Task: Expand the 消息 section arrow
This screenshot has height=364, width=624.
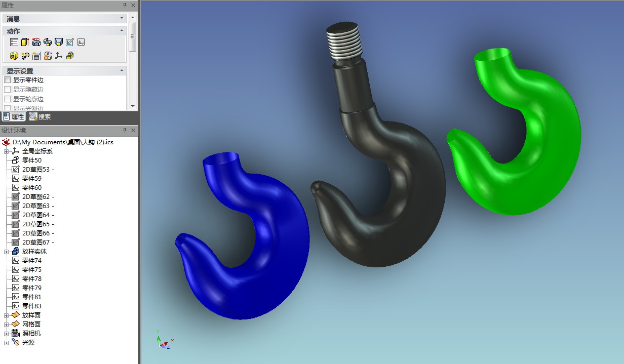Action: coord(122,19)
